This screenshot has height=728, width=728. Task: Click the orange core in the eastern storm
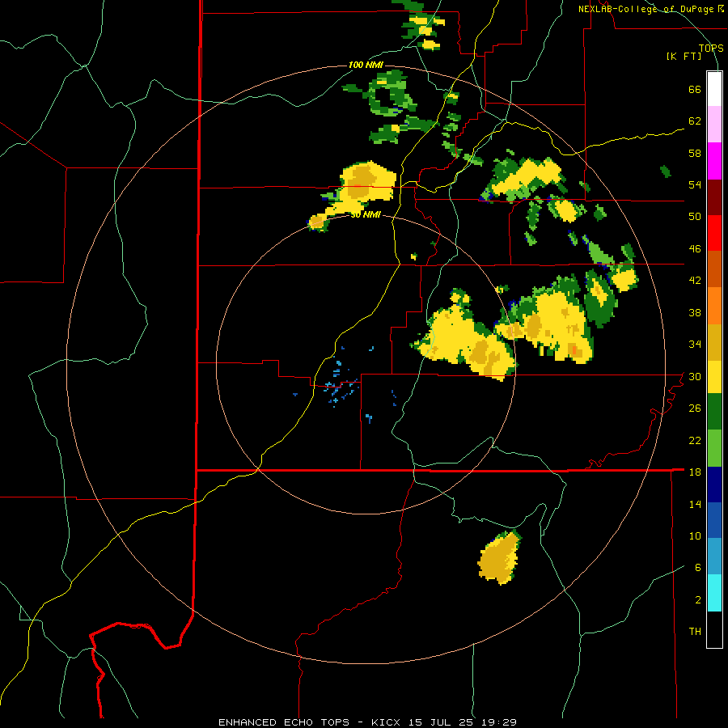574,349
